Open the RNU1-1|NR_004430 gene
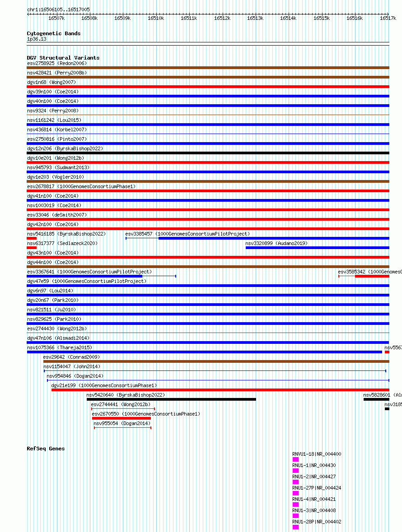The width and height of the screenshot is (402, 532). coord(314,466)
